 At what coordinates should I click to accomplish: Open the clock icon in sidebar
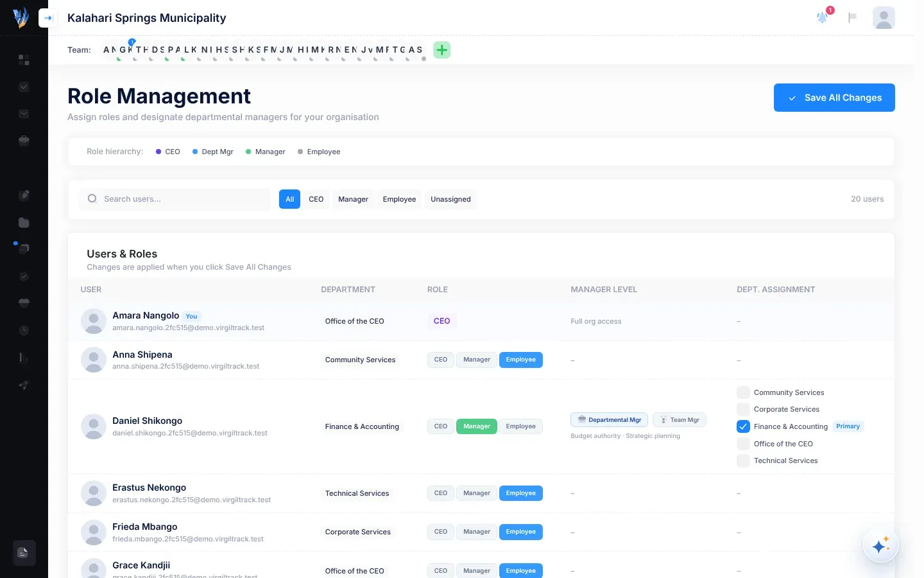pyautogui.click(x=24, y=330)
